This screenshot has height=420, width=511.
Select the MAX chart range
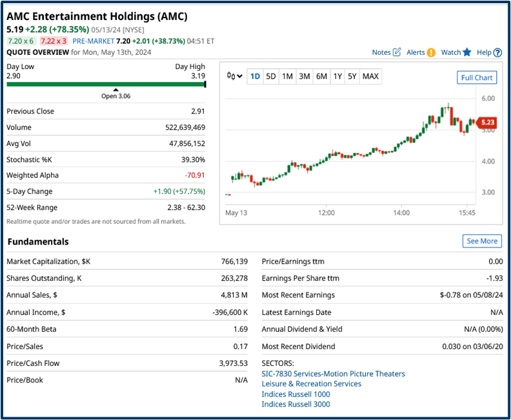coord(370,76)
